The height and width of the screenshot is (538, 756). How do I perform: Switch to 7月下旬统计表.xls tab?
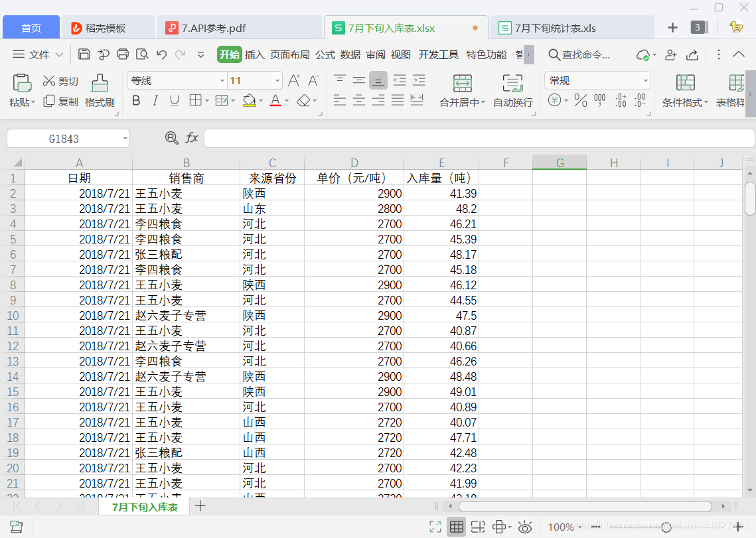point(572,27)
